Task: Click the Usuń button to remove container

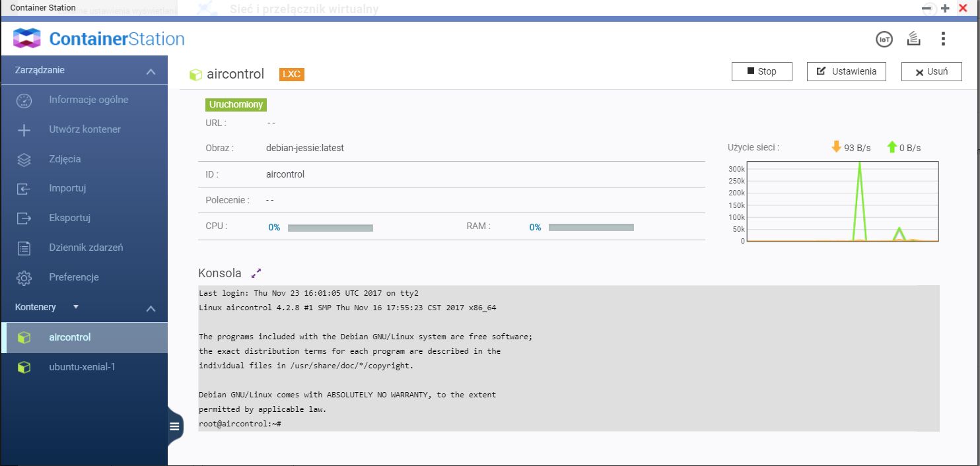Action: point(931,71)
